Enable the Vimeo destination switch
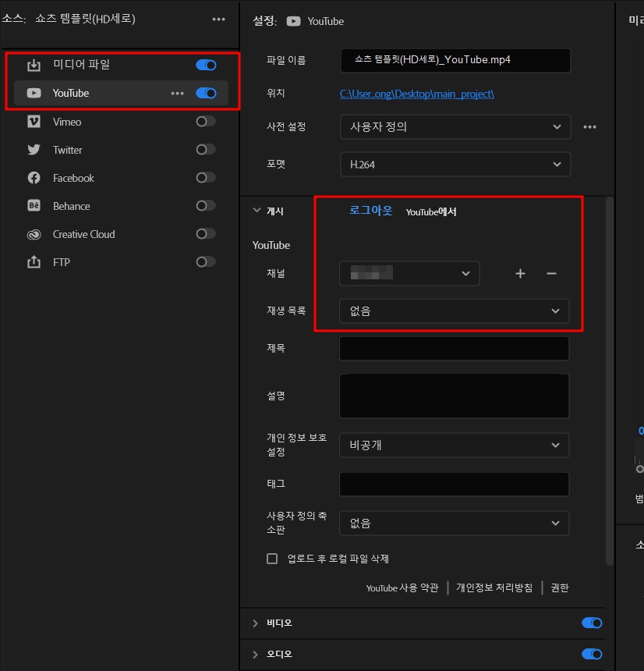Screen dimensions: 644x671 coord(206,122)
